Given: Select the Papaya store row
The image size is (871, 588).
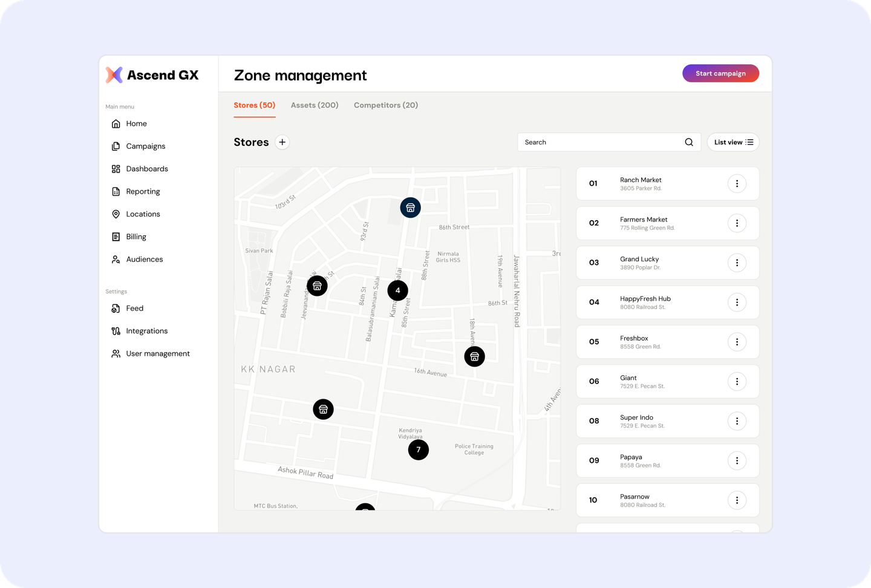Looking at the screenshot, I should click(668, 461).
